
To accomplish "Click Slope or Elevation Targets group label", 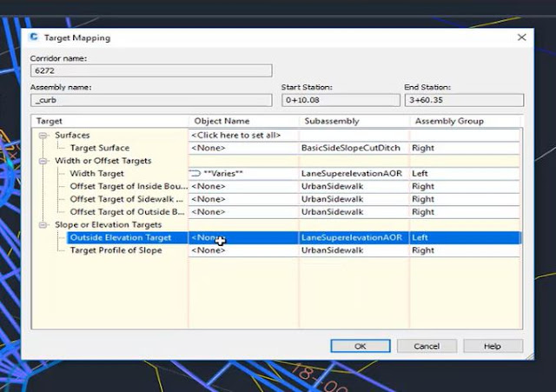I will point(108,224).
